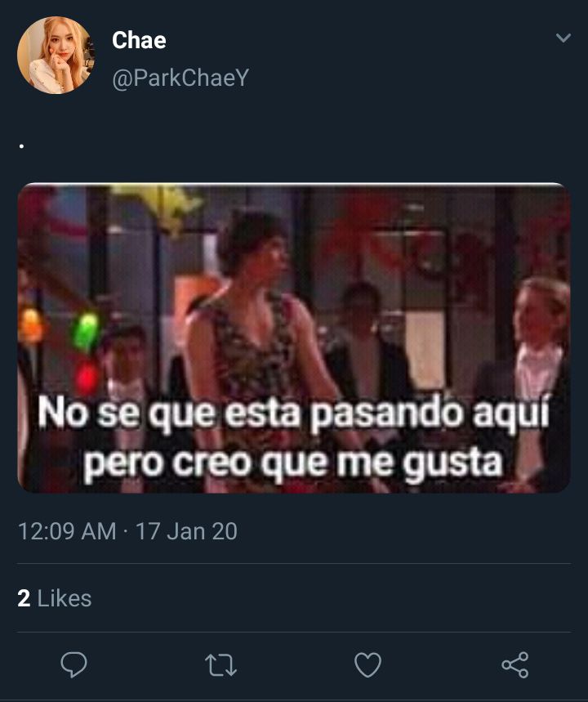Viewport: 588px width, 702px height.
Task: Click the bold number 2 in likes count
Action: pos(24,598)
